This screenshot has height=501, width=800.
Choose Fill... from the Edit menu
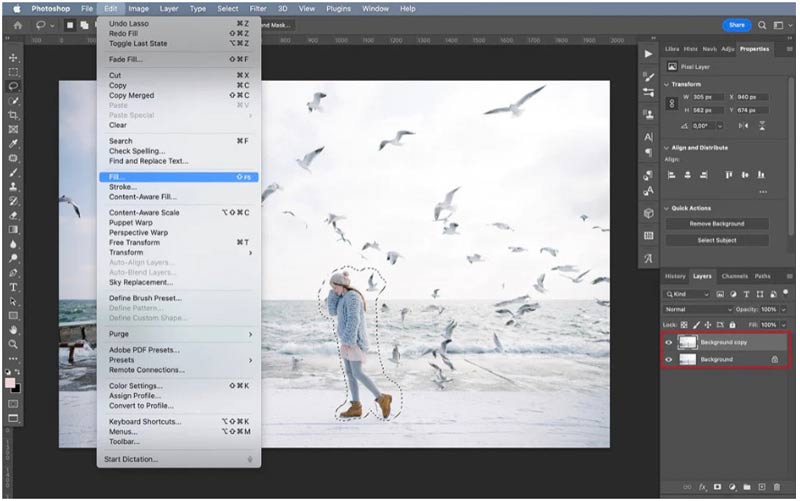click(x=179, y=177)
